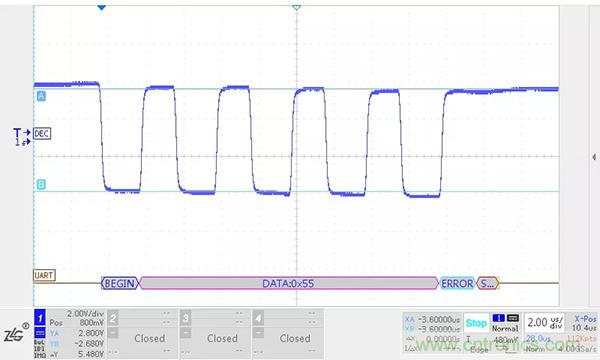Open the X-Pos horizontal position setting
Screen dimensions: 600x360
[584, 323]
